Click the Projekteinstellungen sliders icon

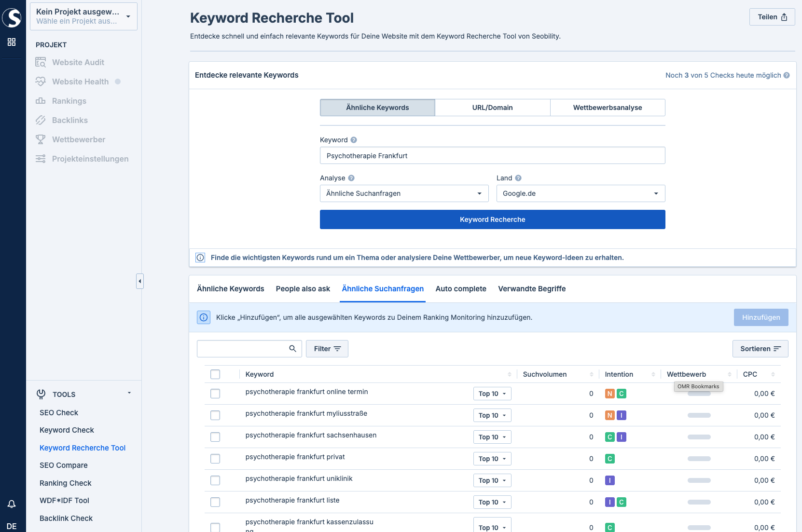pos(41,159)
